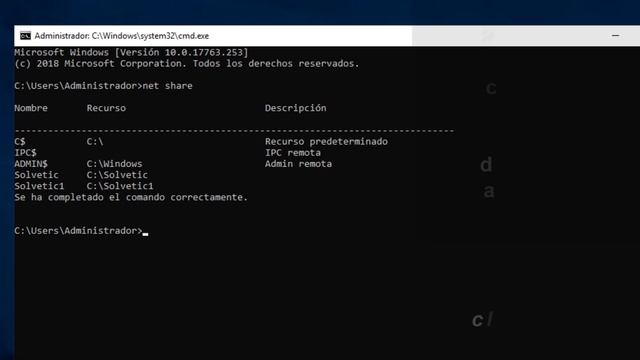This screenshot has height=360, width=640.
Task: Click the 'Solvetic1' share name
Action: point(39,186)
